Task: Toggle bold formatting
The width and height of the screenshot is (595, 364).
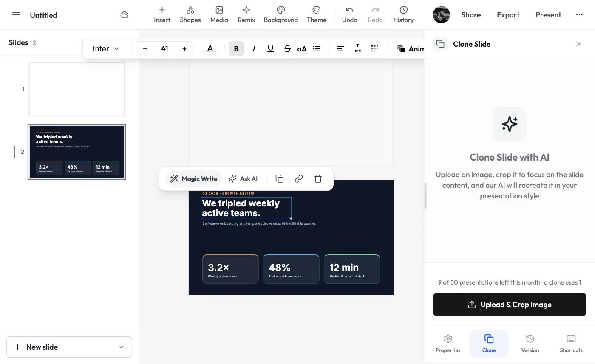Action: click(x=236, y=49)
